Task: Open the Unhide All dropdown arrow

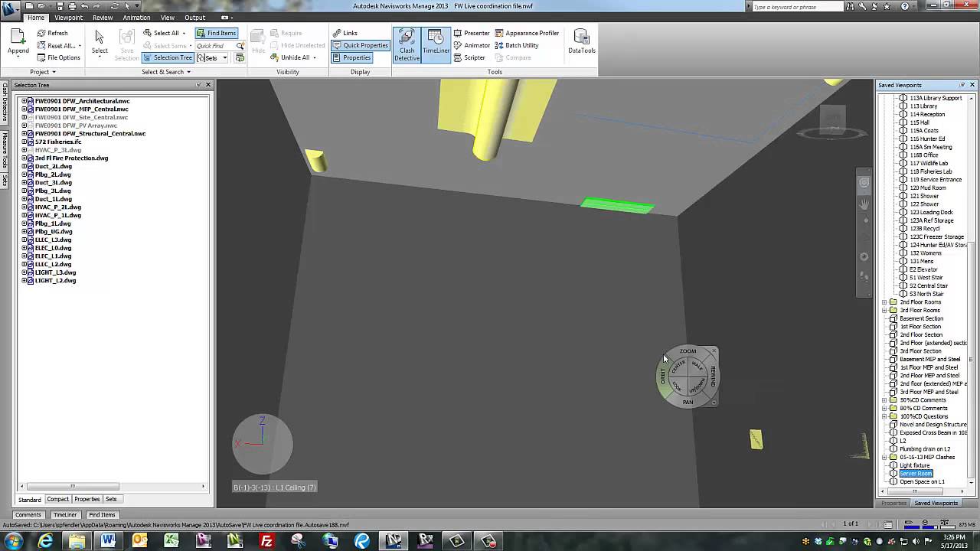Action: pos(314,57)
